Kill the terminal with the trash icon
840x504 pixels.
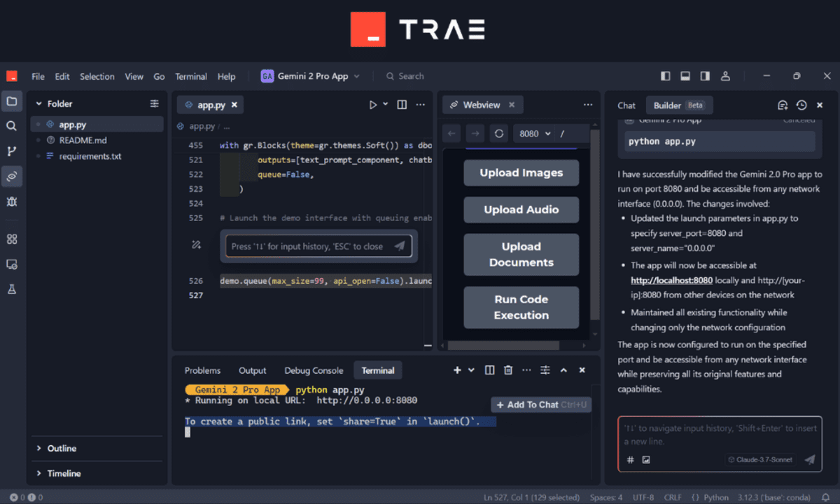pos(508,370)
